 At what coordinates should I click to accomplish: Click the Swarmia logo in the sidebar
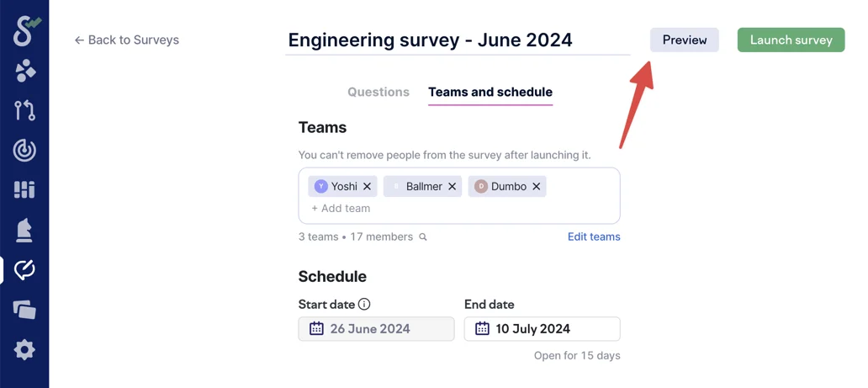pyautogui.click(x=24, y=31)
